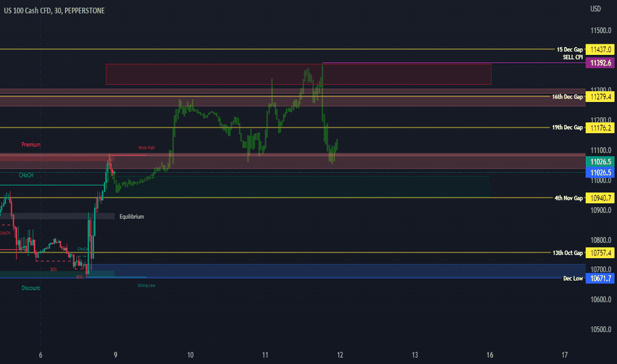Click the Weak High label

point(146,148)
